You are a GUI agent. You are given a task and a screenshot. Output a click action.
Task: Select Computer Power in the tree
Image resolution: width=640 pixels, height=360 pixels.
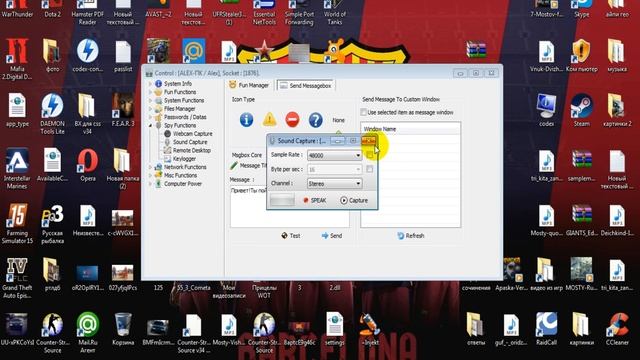point(183,184)
